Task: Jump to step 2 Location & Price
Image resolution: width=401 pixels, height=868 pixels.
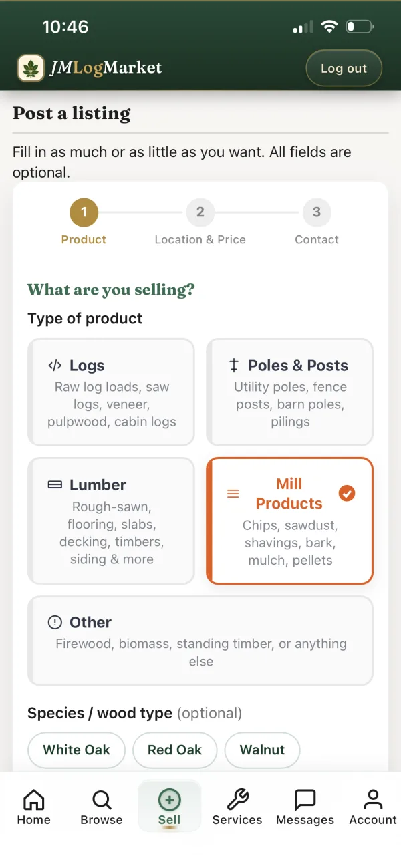Action: pyautogui.click(x=200, y=213)
